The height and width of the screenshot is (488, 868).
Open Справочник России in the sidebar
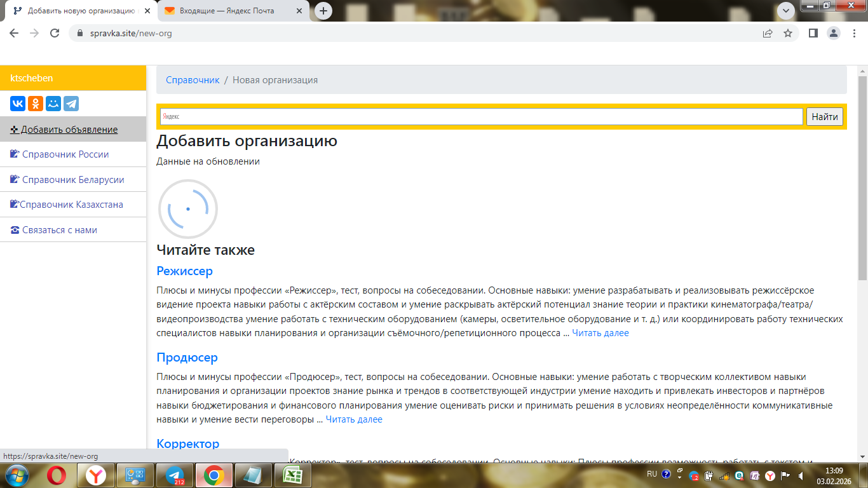(73, 154)
